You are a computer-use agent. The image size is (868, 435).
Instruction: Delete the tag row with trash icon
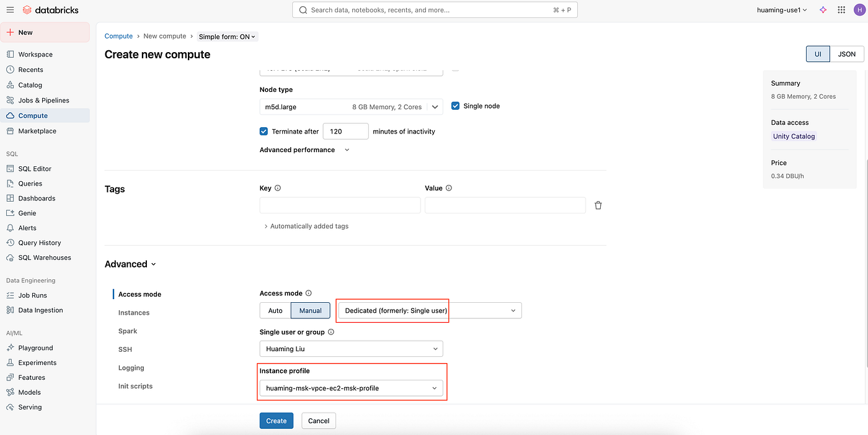coord(598,205)
